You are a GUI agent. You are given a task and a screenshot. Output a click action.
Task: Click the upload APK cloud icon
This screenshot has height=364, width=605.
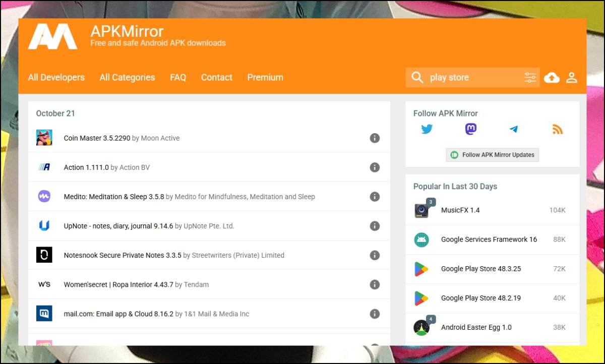552,78
